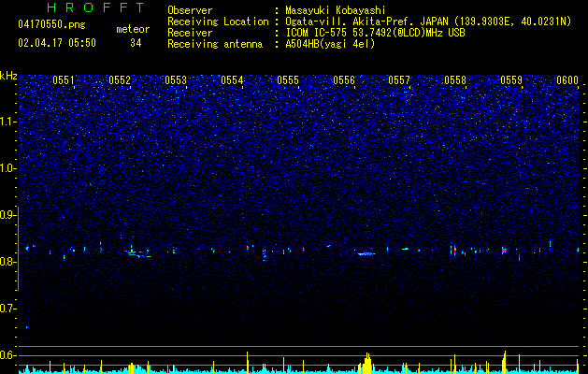Click the 1.0 kHz axis label
This screenshot has height=374, width=588.
(x=8, y=169)
